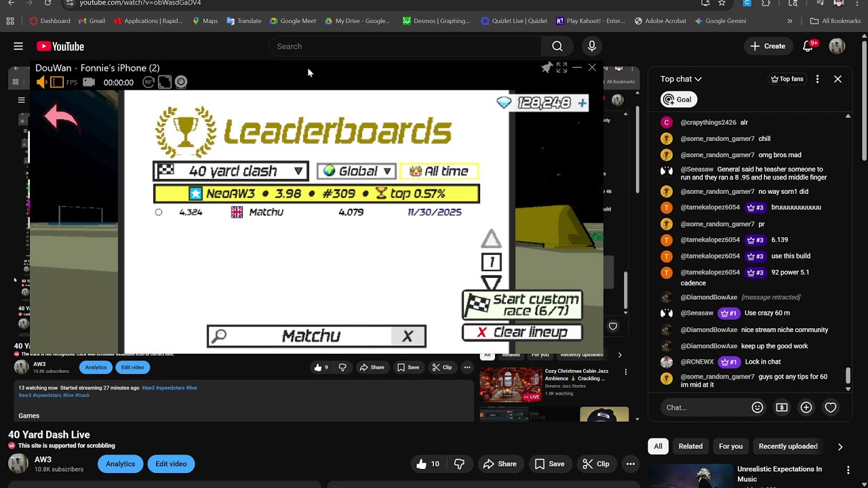Viewport: 868px width, 488px height.
Task: Open the Top chat mode dropdown
Action: click(x=681, y=79)
